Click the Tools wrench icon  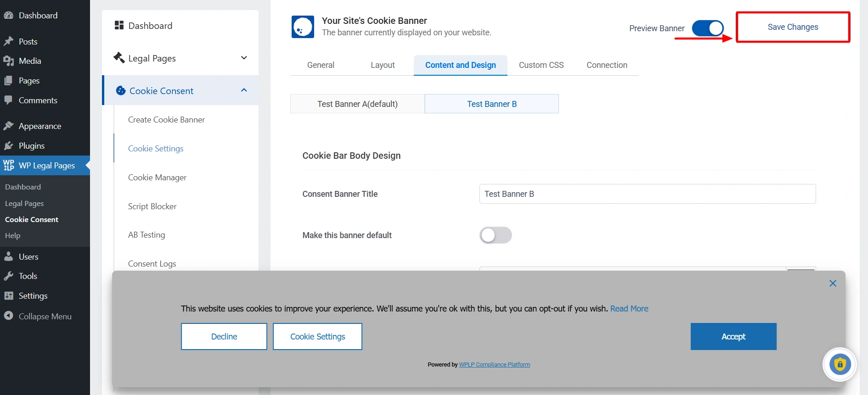pyautogui.click(x=9, y=276)
